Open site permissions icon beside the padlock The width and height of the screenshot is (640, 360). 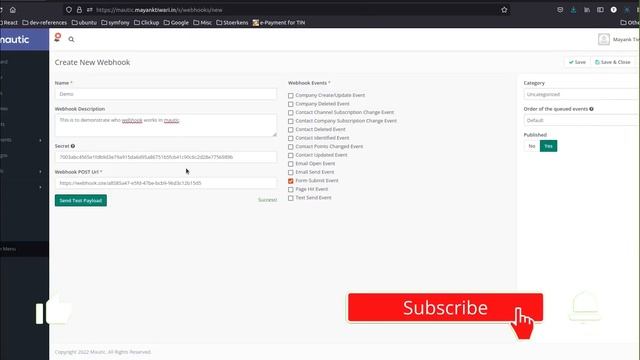89,10
